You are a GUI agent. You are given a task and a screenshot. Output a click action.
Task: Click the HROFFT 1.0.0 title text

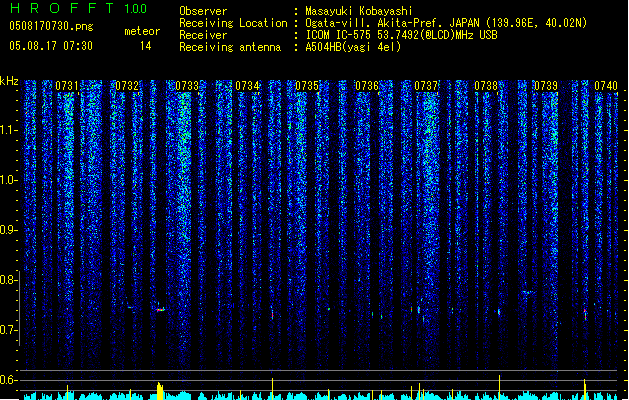(79, 8)
